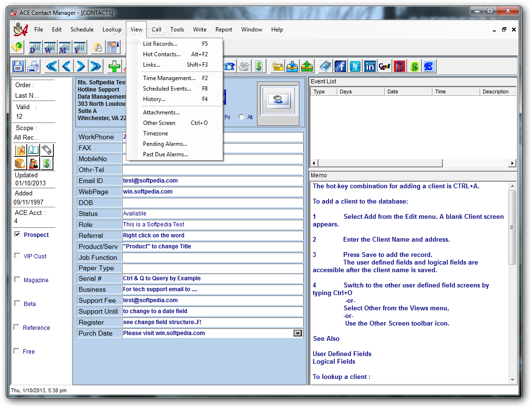Click the Event List scroll right arrow
The image size is (532, 408).
point(512,163)
